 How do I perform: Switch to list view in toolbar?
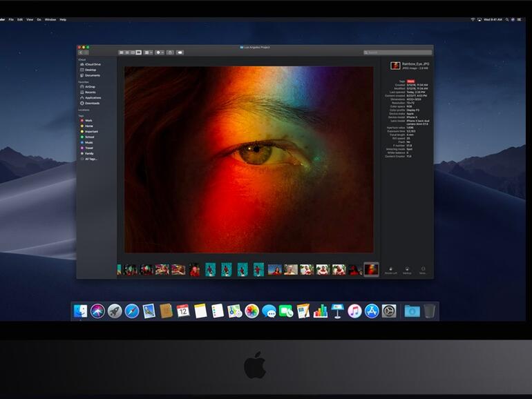pos(127,52)
